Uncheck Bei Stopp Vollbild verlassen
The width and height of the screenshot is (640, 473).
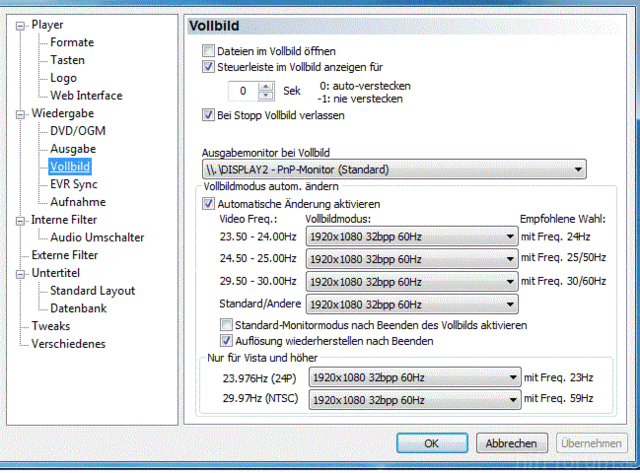pyautogui.click(x=208, y=116)
